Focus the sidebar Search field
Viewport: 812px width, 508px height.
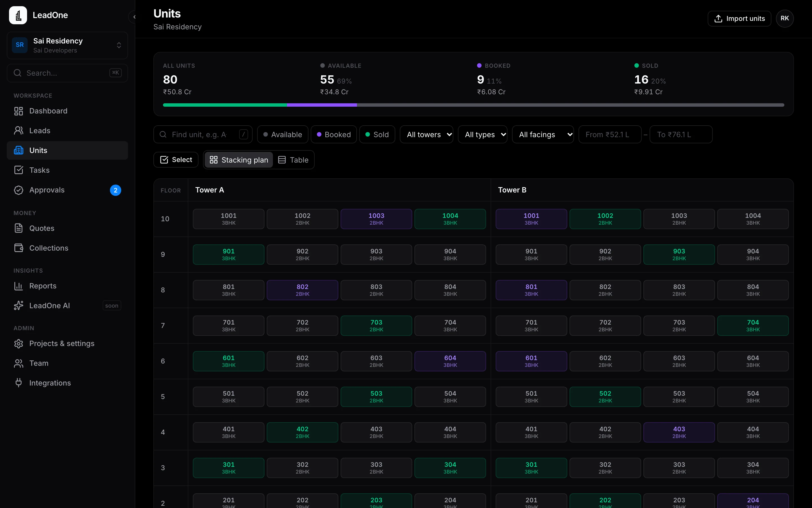(67, 73)
